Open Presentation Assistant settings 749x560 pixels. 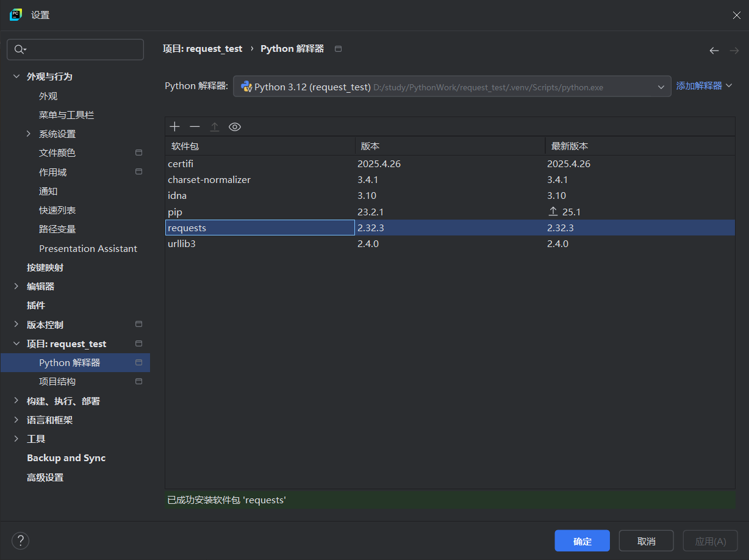click(88, 248)
